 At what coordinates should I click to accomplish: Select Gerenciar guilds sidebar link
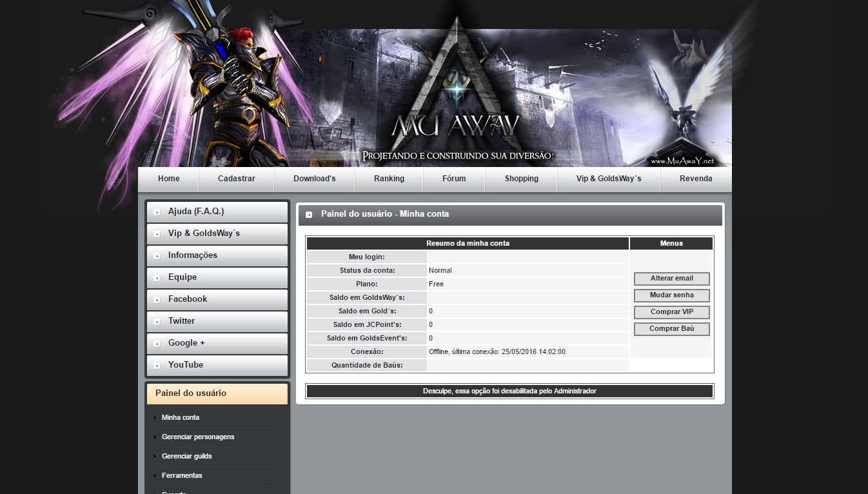click(186, 457)
